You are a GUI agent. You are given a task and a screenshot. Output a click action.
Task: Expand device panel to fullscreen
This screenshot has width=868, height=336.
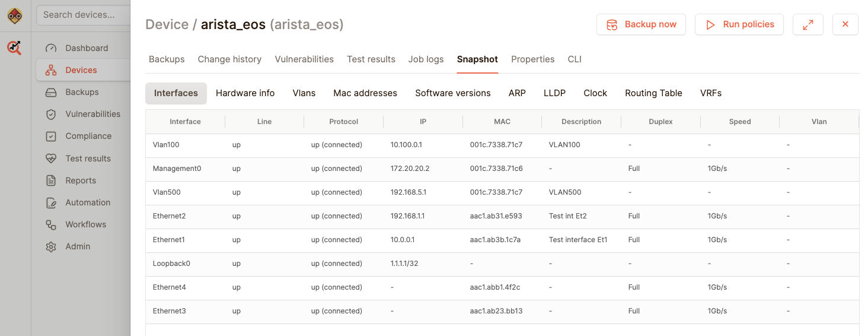pos(808,24)
